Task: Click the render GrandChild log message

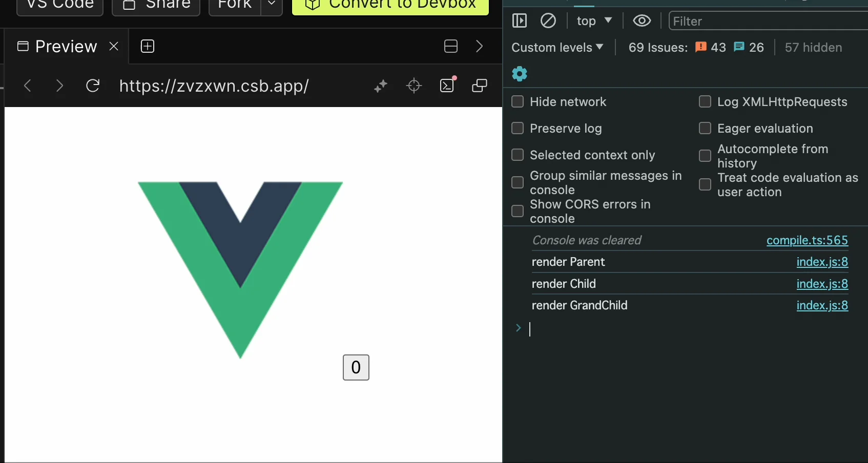Action: tap(580, 305)
